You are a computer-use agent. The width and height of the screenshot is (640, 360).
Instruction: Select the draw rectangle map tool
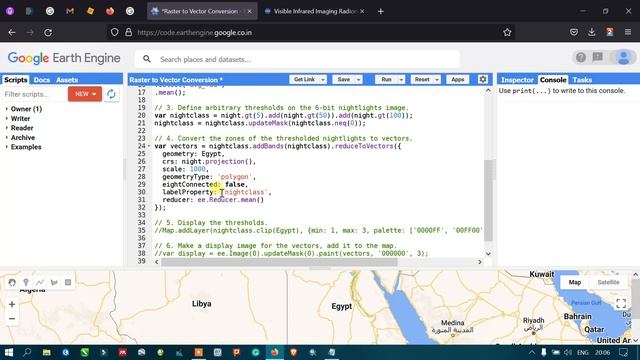point(68,282)
